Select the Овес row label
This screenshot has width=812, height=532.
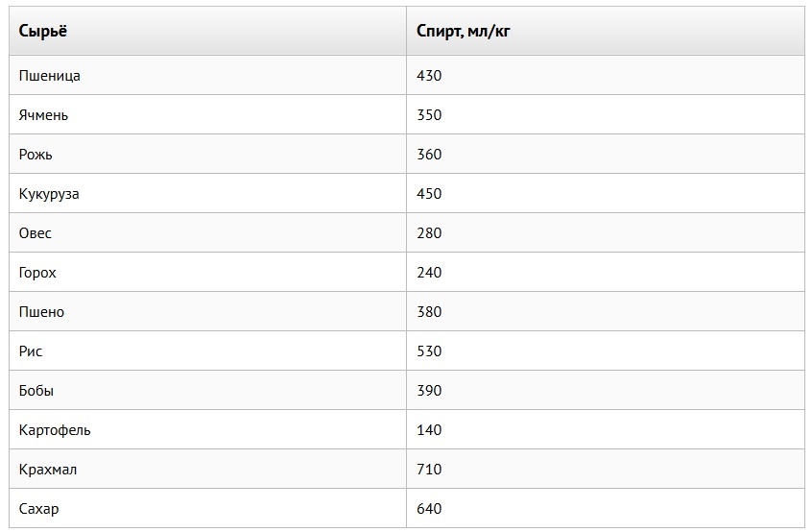36,233
